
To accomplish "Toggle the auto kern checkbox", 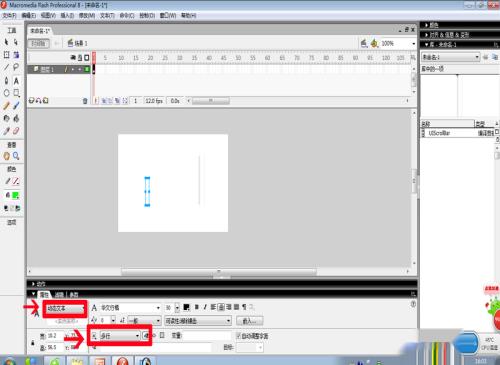I will pos(238,336).
